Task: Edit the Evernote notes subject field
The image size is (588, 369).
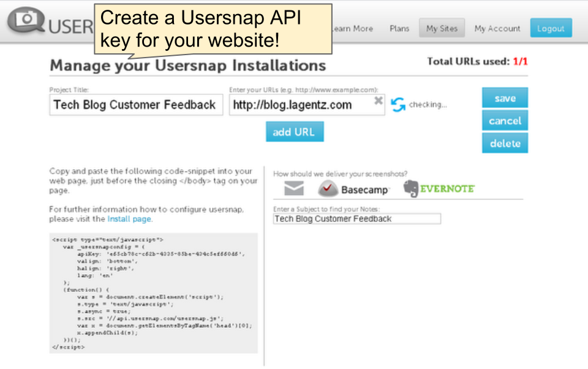Action: (x=357, y=219)
